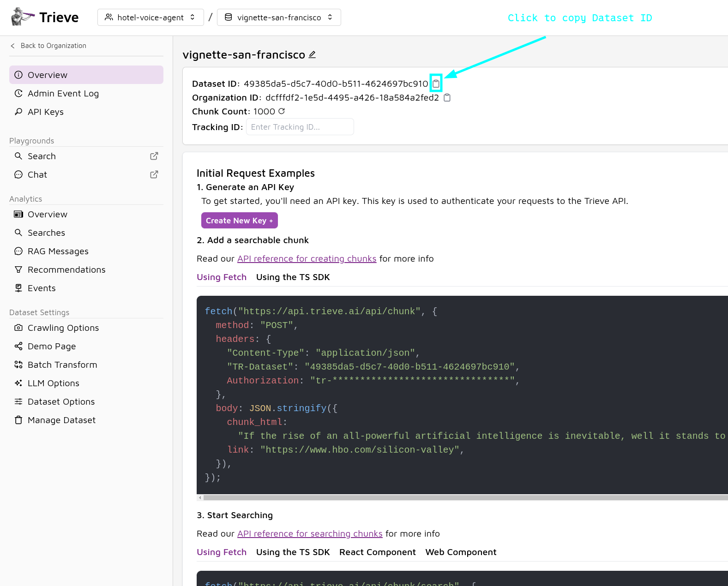Go back to Organization

tap(48, 46)
